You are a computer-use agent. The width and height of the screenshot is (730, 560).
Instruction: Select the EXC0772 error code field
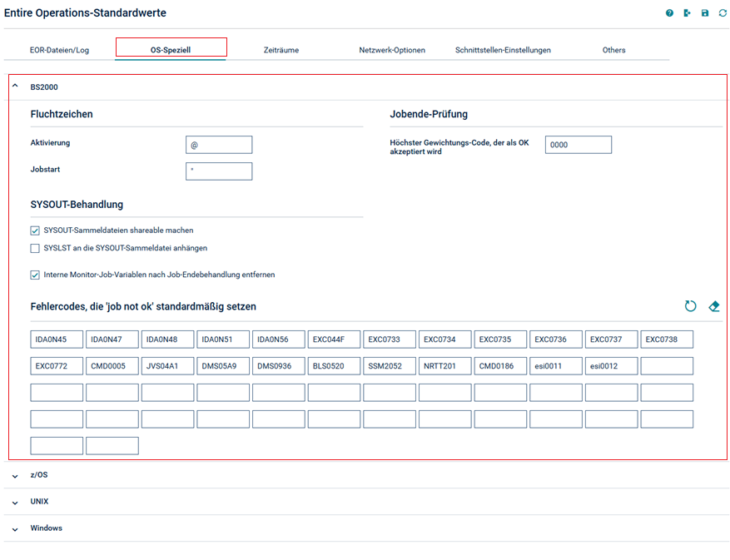click(x=57, y=366)
